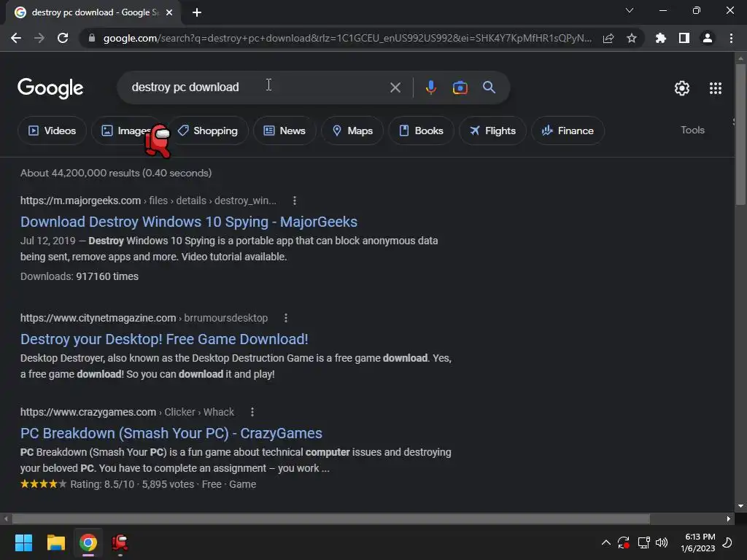Click the m.majorgeeks.com result URL
This screenshot has width=747, height=560.
[x=148, y=201]
